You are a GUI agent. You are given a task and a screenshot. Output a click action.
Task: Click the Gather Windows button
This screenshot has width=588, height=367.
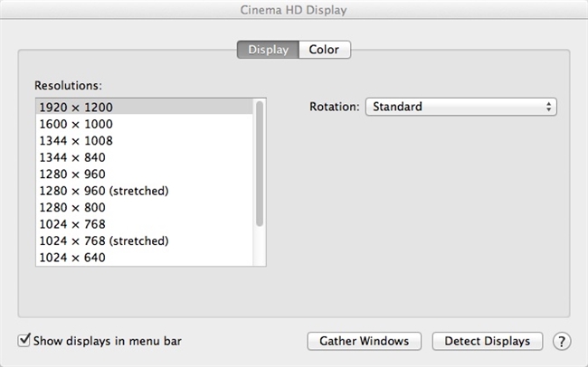tap(365, 342)
